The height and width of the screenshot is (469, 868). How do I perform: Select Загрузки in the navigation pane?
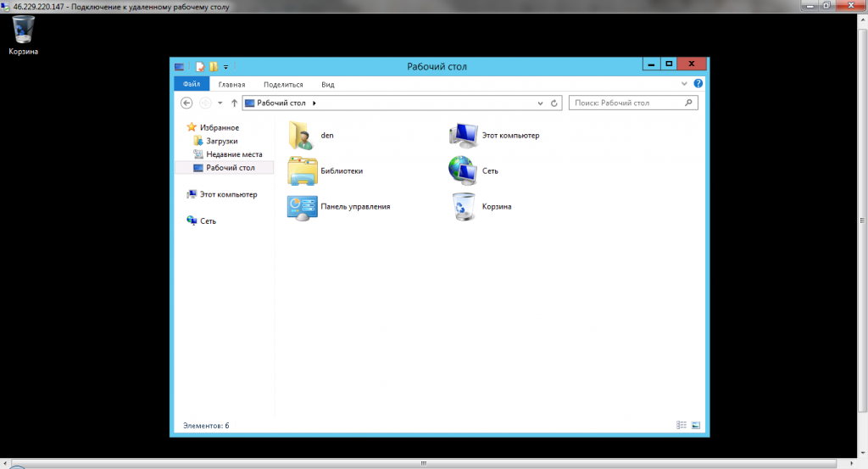tap(221, 141)
